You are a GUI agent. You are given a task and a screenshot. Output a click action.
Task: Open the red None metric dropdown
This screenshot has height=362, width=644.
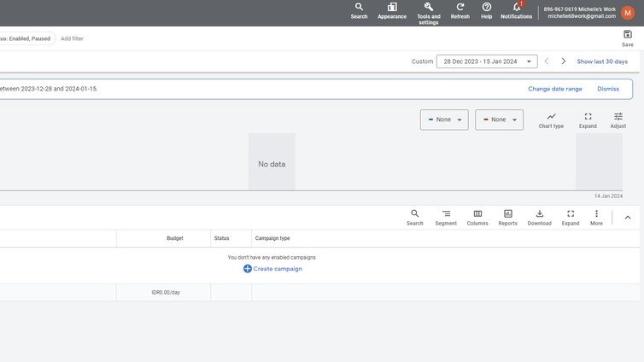click(499, 120)
